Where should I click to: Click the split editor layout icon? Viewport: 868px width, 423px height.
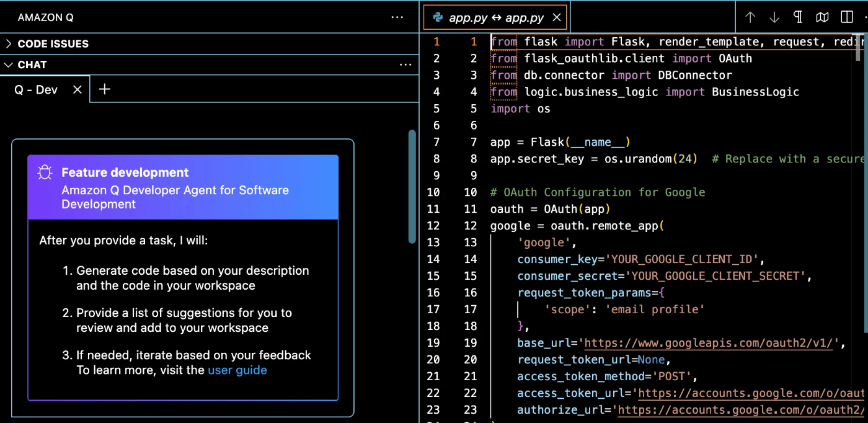pos(846,17)
